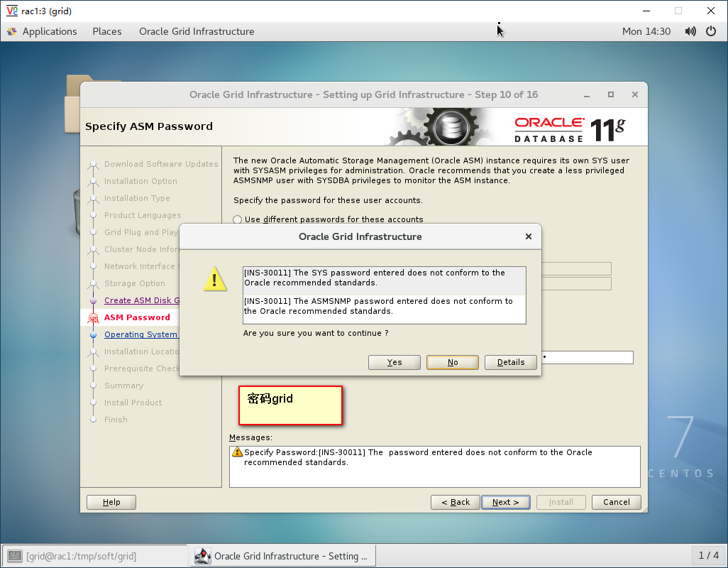Click the Help button
Viewport: 728px width, 568px height.
pyautogui.click(x=111, y=502)
